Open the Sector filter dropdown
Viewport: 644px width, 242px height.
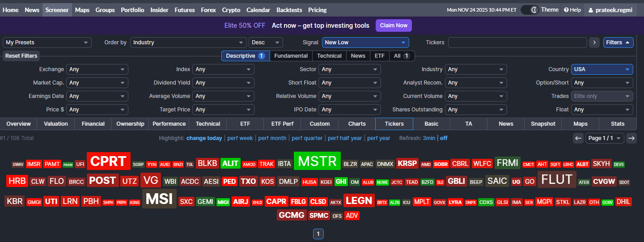pyautogui.click(x=350, y=69)
